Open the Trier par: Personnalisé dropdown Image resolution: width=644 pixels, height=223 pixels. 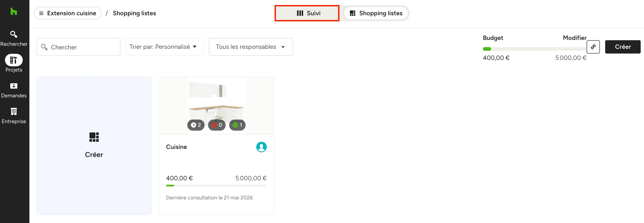click(164, 47)
